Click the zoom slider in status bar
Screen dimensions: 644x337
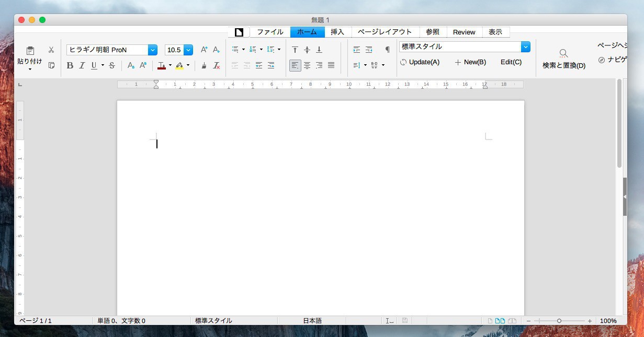tap(559, 321)
